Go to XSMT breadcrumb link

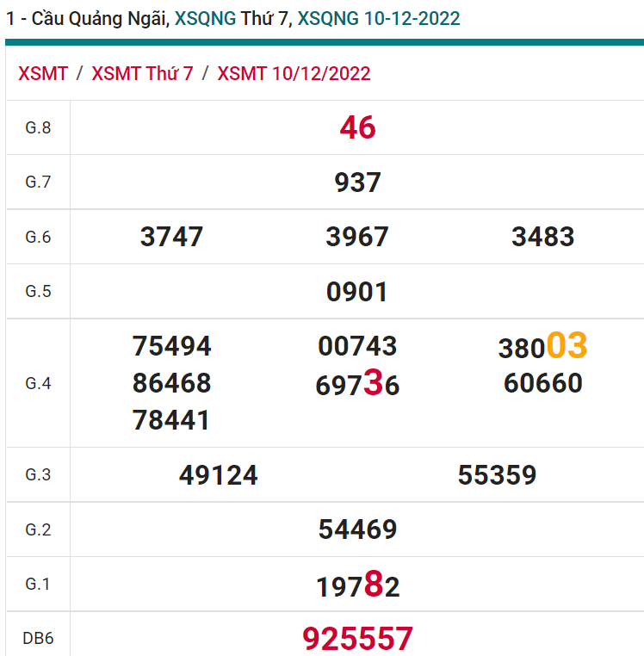coord(43,74)
